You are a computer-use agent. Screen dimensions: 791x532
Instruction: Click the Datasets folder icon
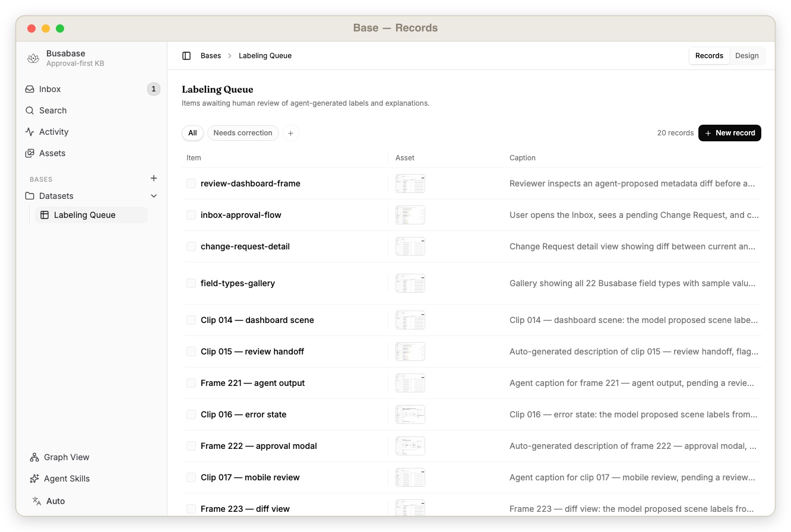point(30,196)
